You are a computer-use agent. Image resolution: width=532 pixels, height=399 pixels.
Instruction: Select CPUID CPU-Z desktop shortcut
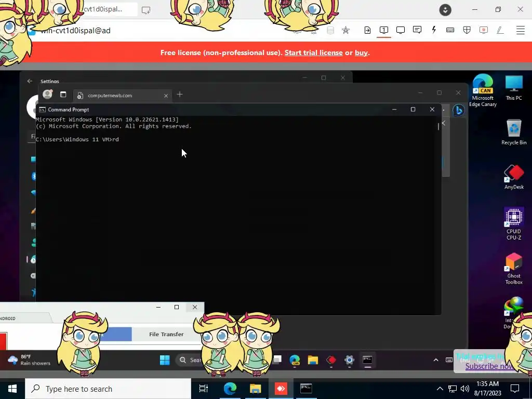click(x=514, y=224)
